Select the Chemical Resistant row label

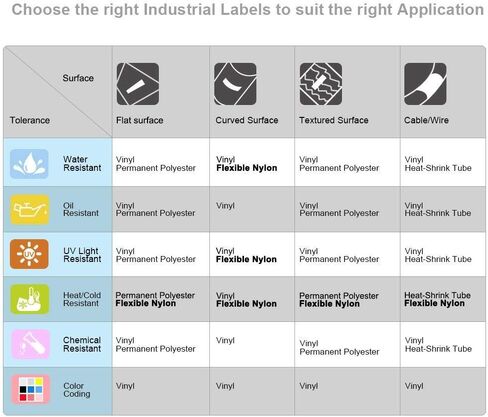click(82, 344)
